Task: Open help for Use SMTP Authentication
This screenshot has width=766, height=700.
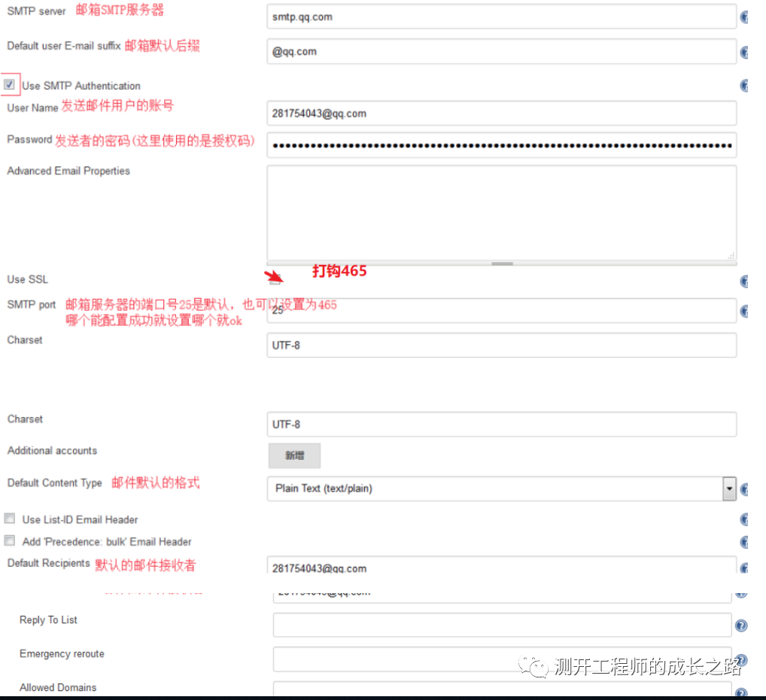Action: [x=744, y=86]
